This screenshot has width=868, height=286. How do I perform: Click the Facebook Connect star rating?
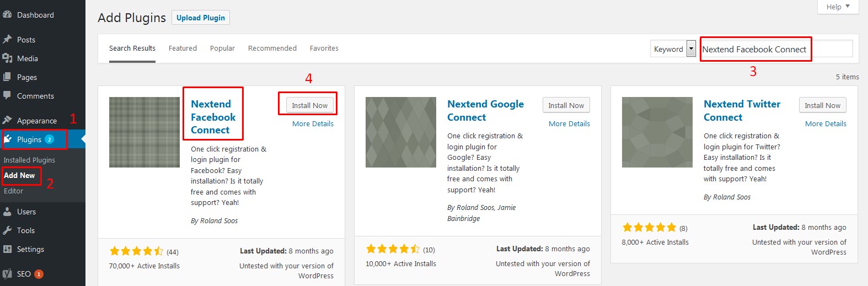tap(136, 251)
